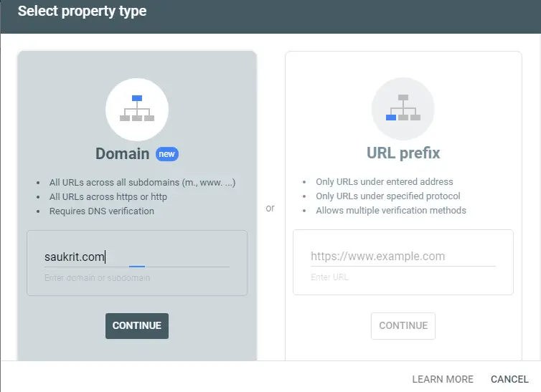Select the Domain property card
The height and width of the screenshot is (392, 541).
click(x=137, y=206)
